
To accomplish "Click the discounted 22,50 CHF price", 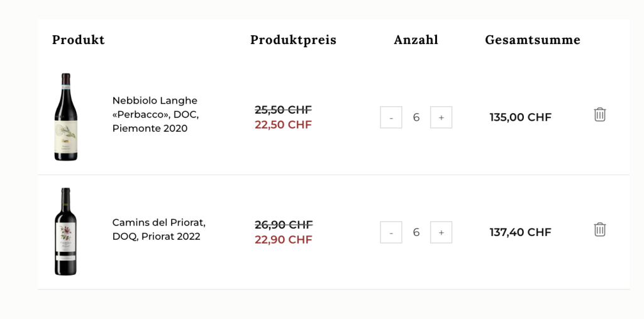I will (x=284, y=124).
